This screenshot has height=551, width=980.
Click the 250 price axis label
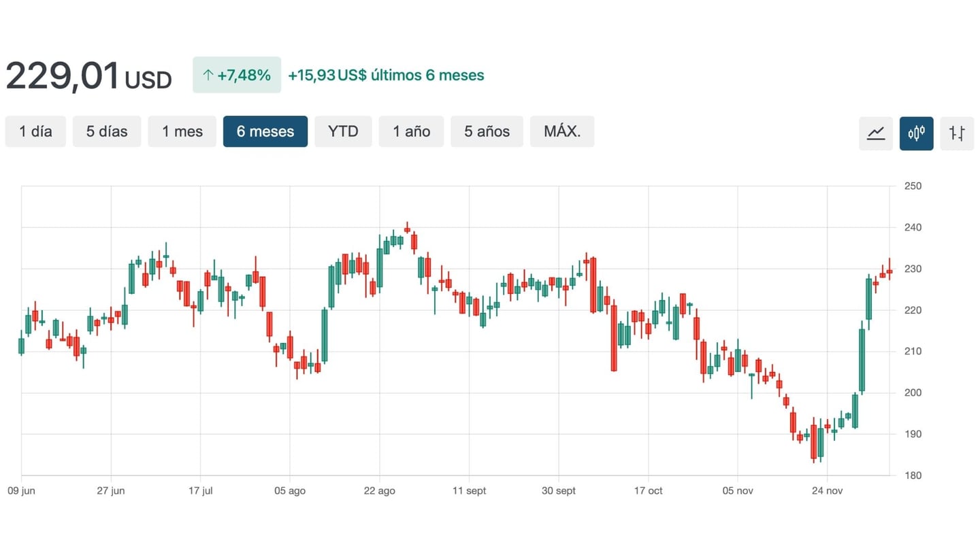coord(913,186)
